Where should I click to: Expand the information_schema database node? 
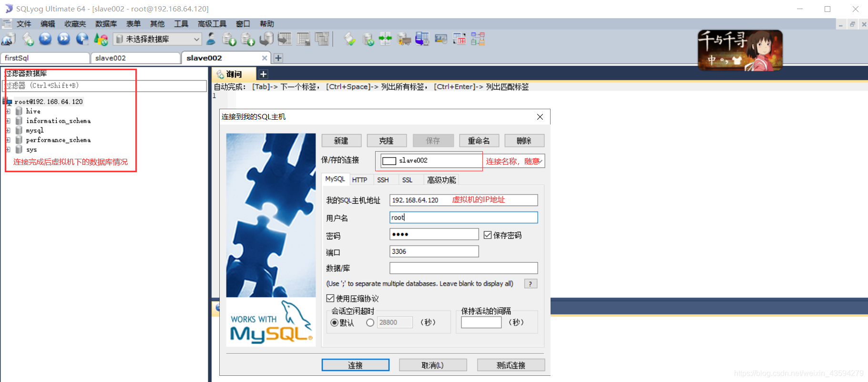[x=8, y=121]
